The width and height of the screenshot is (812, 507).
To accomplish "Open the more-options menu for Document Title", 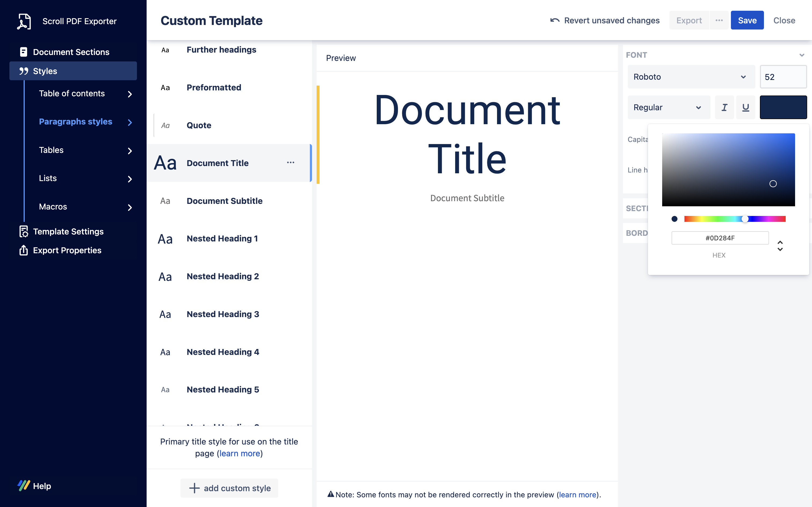I will tap(290, 163).
